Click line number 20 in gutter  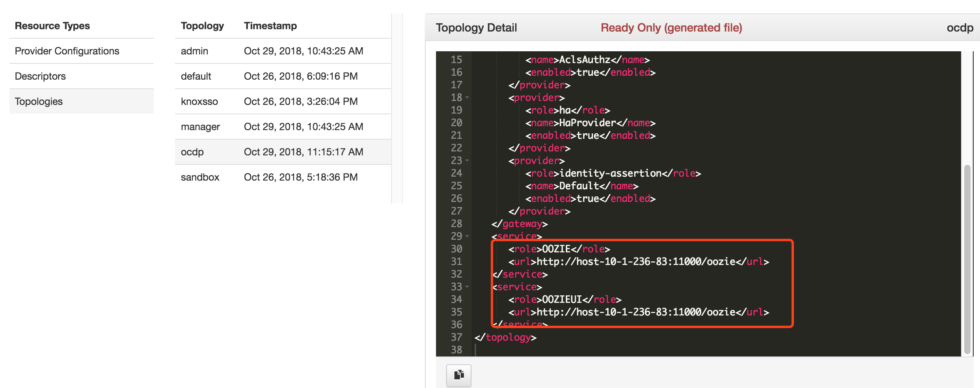pos(456,123)
